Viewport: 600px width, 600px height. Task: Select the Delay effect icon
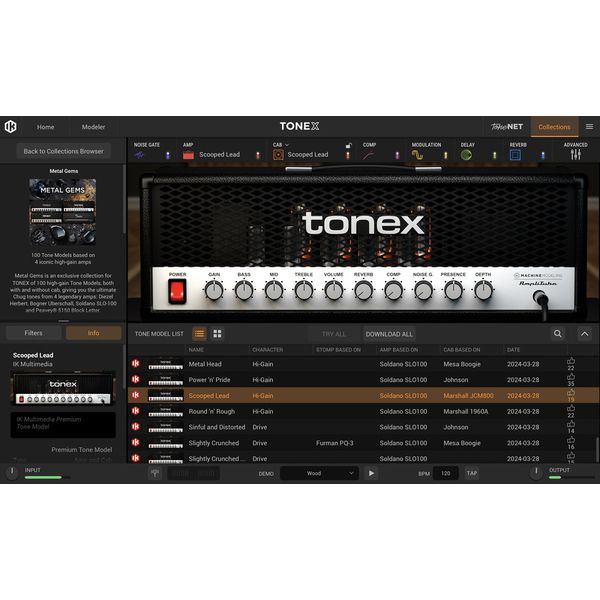point(466,155)
